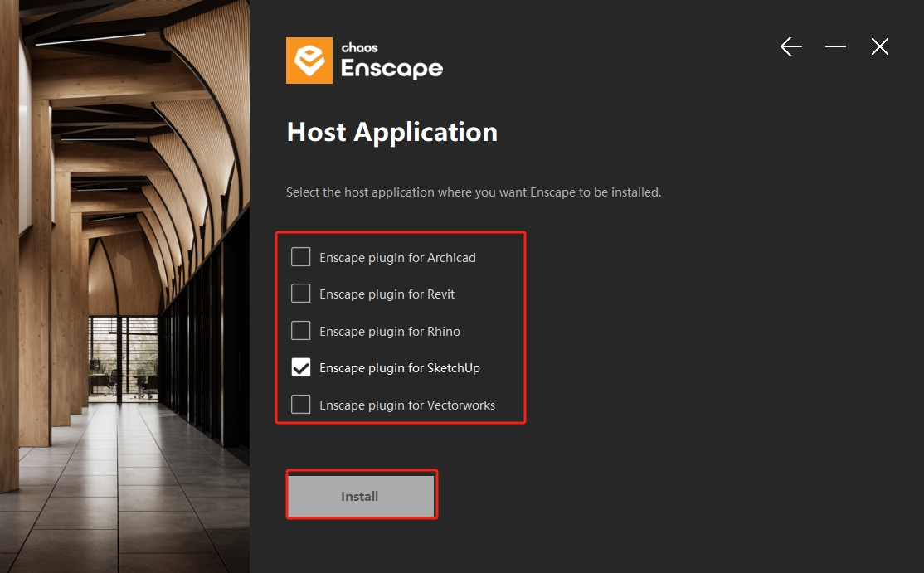Enable the Enscape plugin for Rhino checkbox
Image resolution: width=924 pixels, height=573 pixels.
pyautogui.click(x=300, y=331)
